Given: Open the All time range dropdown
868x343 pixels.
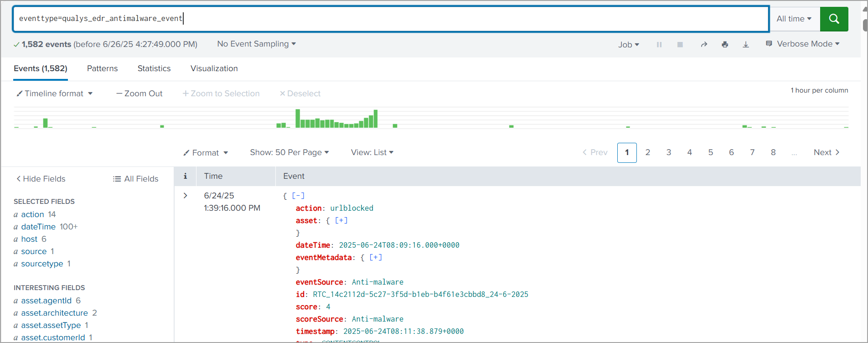Looking at the screenshot, I should click(x=794, y=19).
